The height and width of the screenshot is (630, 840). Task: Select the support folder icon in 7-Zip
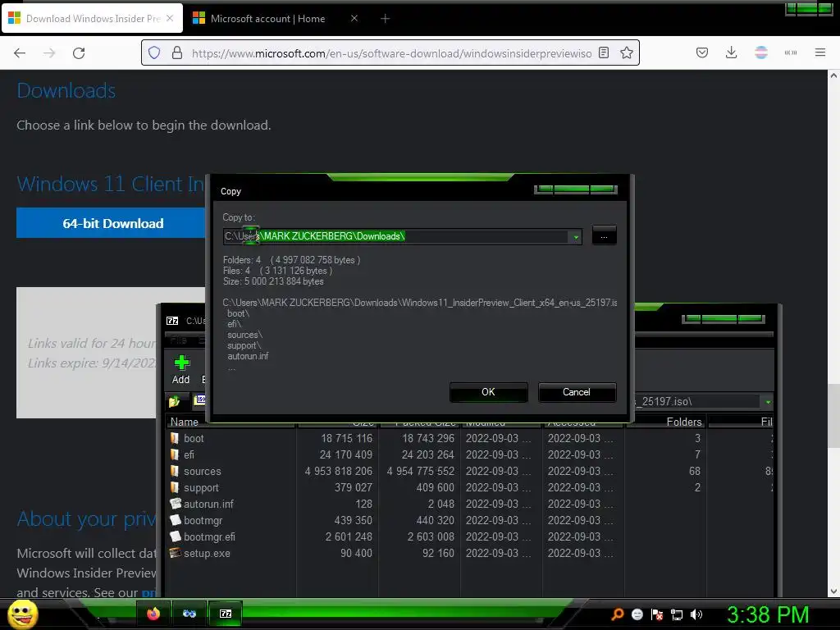click(174, 487)
